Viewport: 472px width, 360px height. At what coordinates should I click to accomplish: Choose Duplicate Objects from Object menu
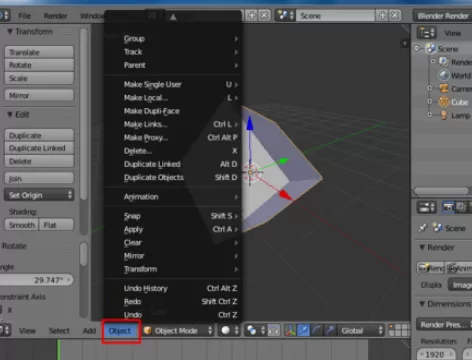point(173,177)
